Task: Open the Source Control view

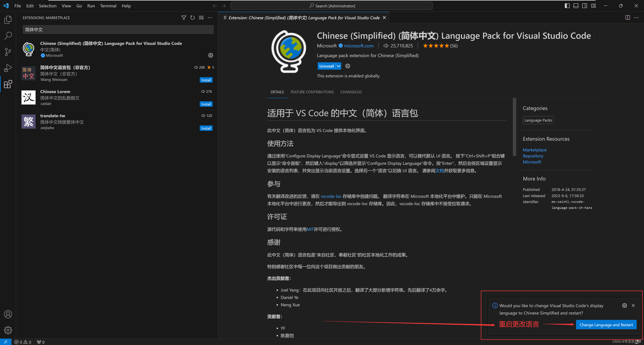Action: (8, 52)
